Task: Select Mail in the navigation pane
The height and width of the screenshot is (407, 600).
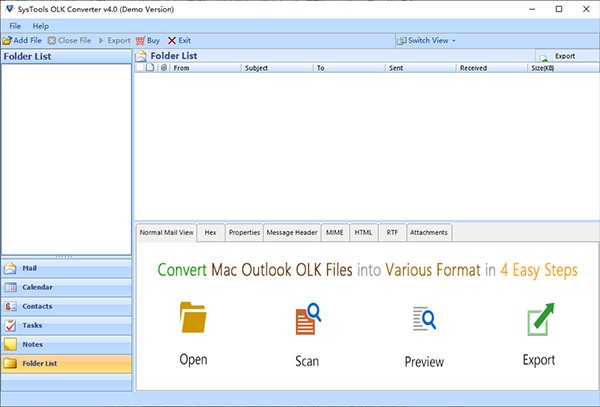Action: coord(66,268)
